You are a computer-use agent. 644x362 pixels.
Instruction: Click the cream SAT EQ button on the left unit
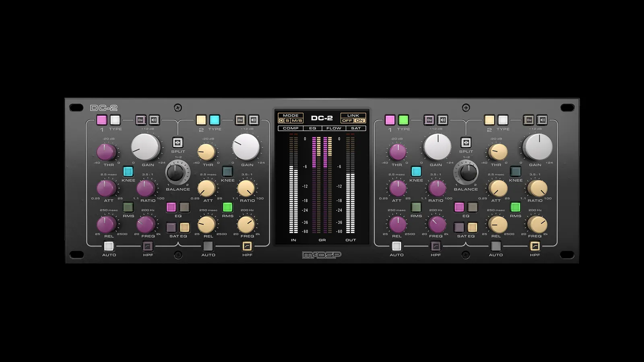click(x=185, y=228)
